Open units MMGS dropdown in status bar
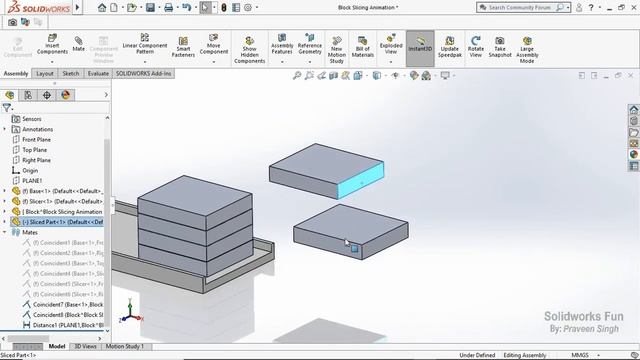 598,355
